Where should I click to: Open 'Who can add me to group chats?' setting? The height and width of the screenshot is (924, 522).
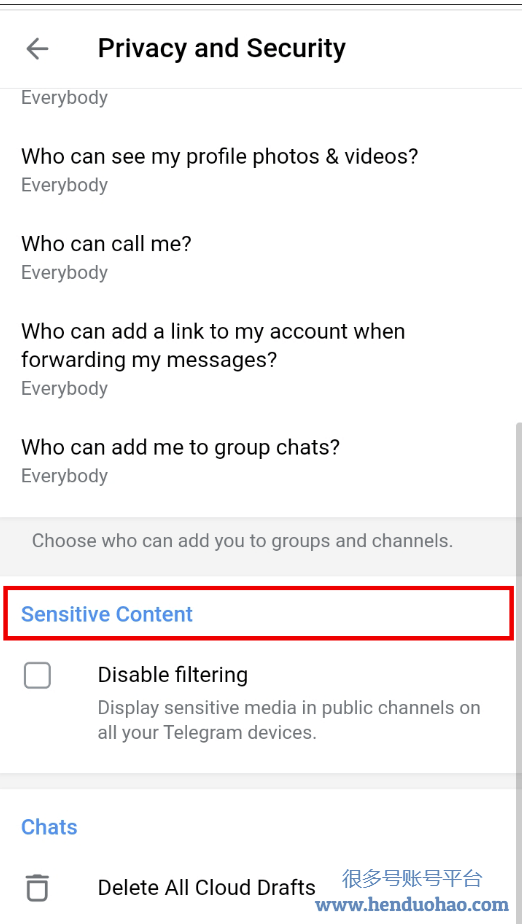coord(261,461)
